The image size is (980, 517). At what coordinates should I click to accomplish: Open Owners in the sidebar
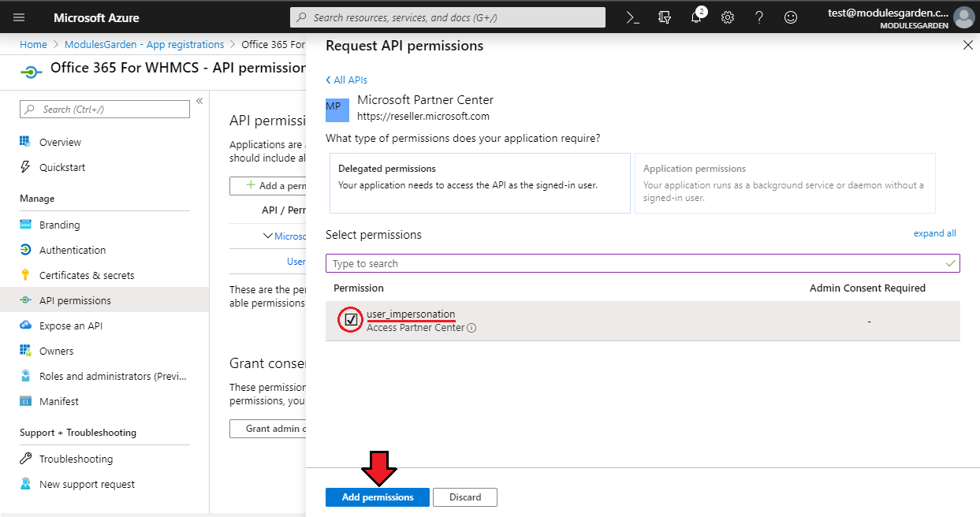tap(57, 351)
